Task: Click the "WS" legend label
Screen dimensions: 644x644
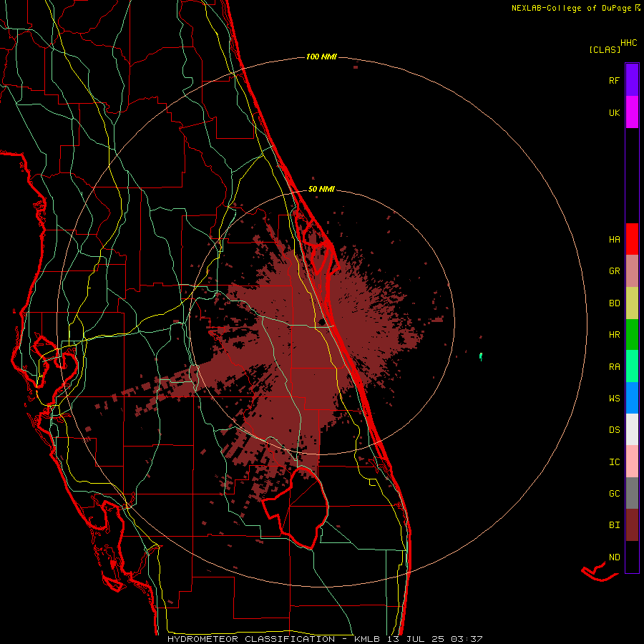Action: 614,398
